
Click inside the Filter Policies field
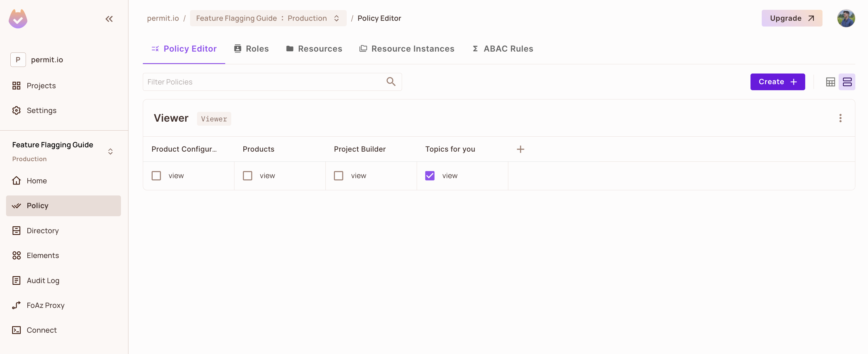tap(236, 82)
